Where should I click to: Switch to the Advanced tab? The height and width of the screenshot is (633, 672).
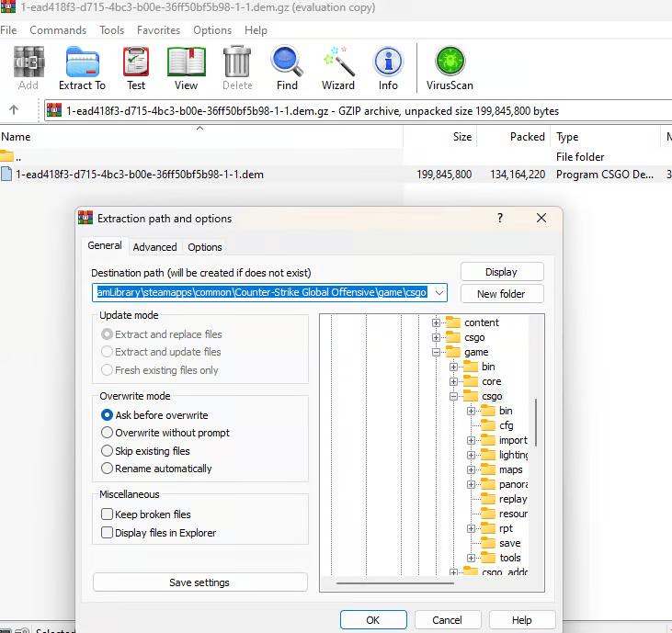click(154, 247)
